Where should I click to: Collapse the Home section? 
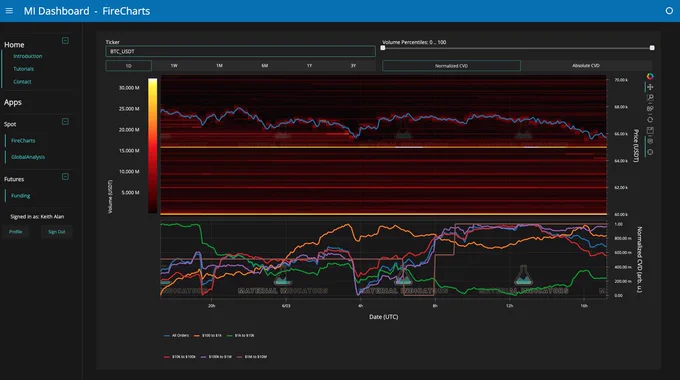coord(65,41)
